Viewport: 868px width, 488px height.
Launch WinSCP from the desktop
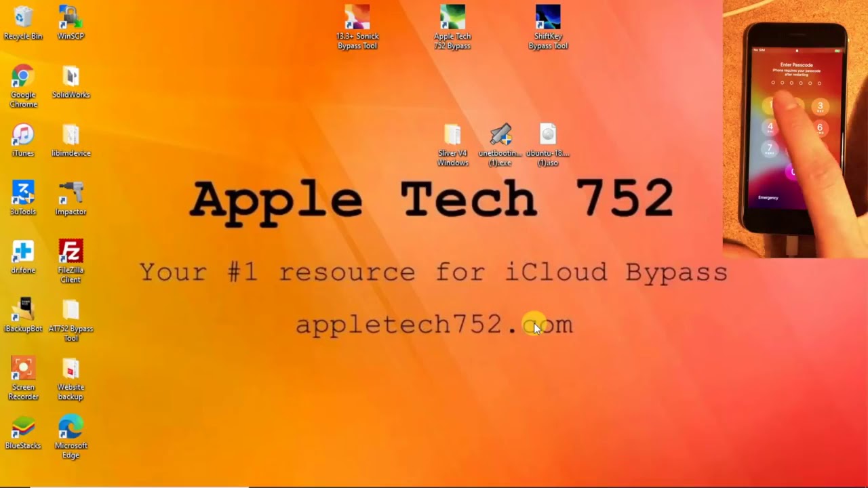coord(71,23)
